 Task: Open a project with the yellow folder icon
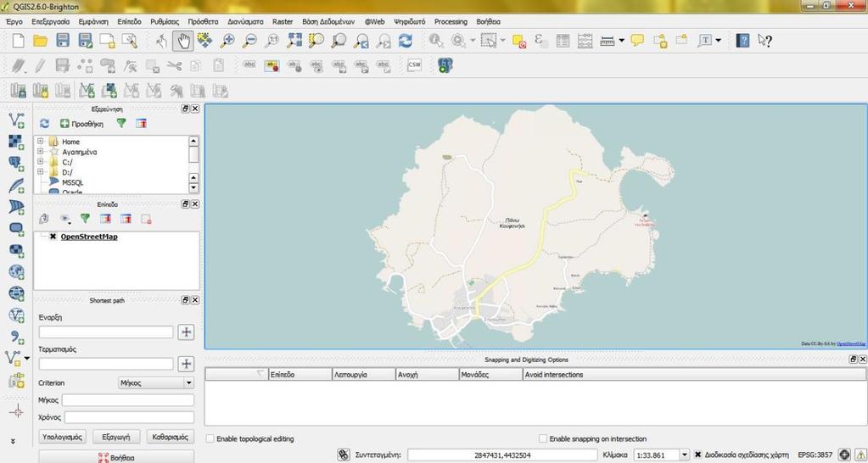(41, 41)
